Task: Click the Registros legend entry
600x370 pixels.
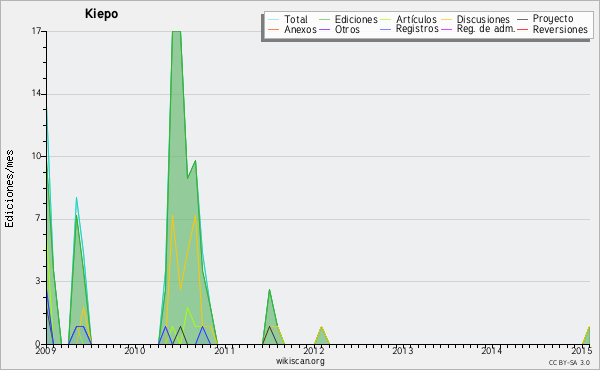Action: click(x=409, y=29)
